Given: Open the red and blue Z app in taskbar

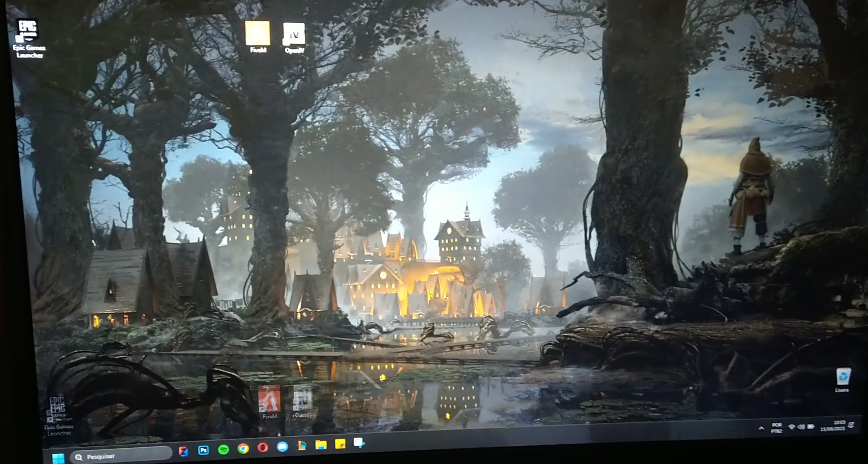Looking at the screenshot, I should (x=184, y=451).
